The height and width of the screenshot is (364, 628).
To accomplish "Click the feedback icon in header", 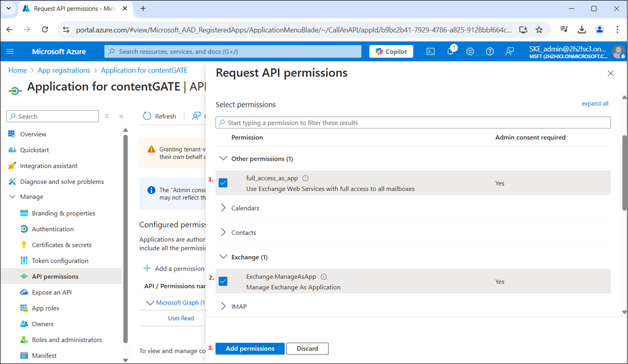I will click(x=510, y=51).
